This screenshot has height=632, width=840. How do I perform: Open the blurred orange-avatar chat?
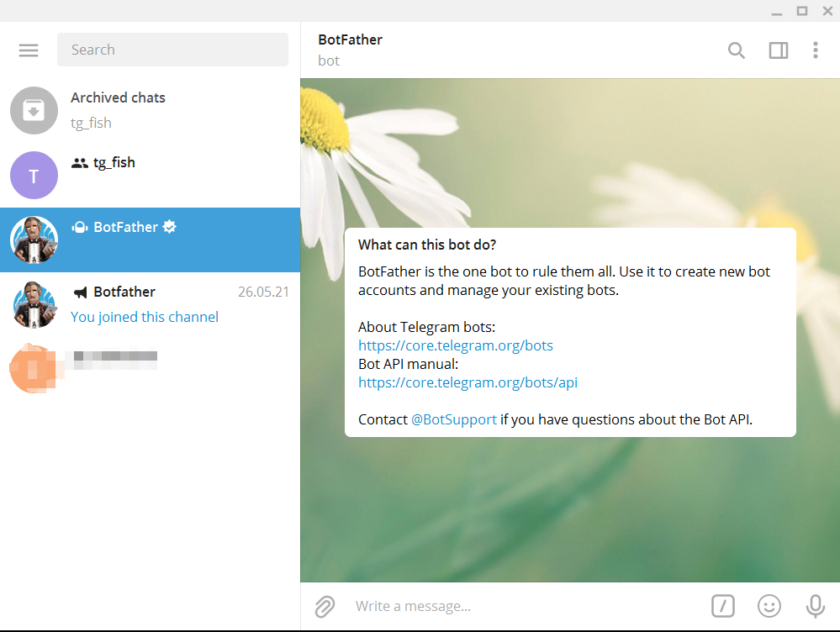coord(150,369)
